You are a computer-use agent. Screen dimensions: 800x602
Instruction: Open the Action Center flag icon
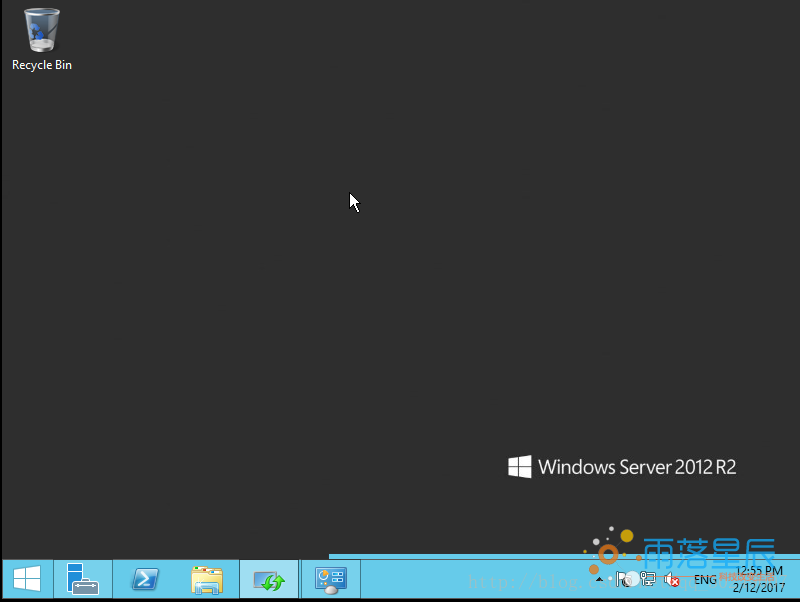[622, 580]
